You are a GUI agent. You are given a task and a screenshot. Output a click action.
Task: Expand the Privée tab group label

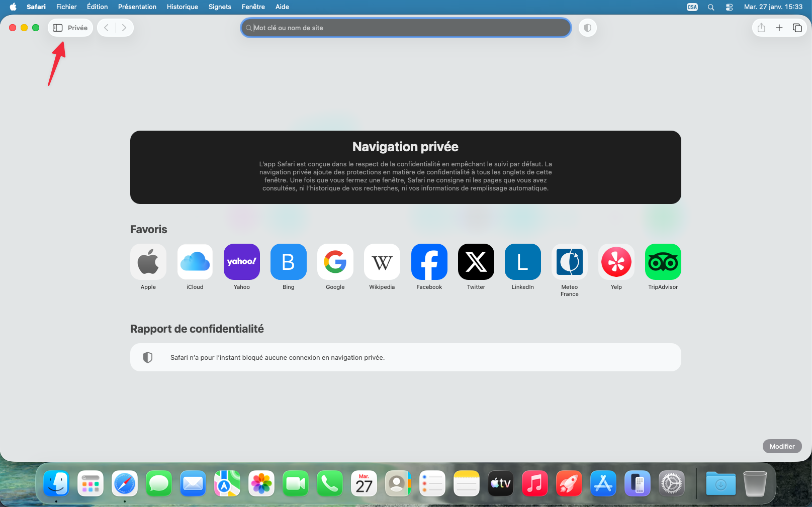coord(77,28)
